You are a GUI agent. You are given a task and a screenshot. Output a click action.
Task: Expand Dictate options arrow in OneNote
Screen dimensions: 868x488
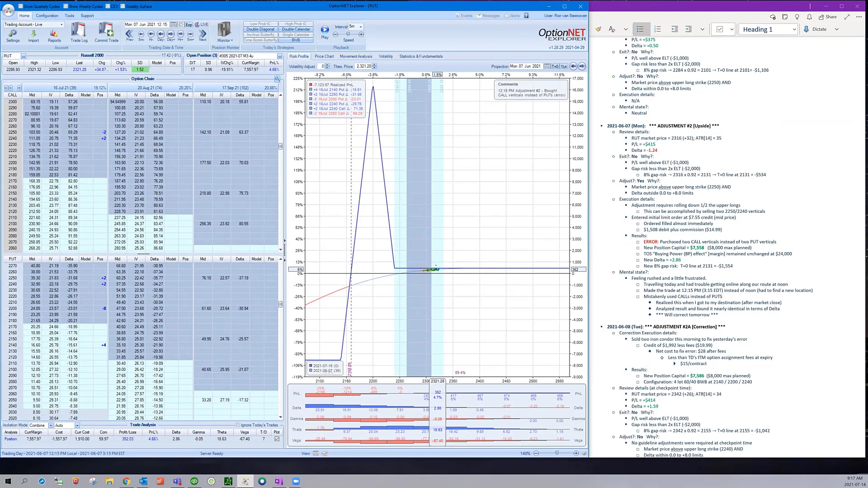point(837,29)
